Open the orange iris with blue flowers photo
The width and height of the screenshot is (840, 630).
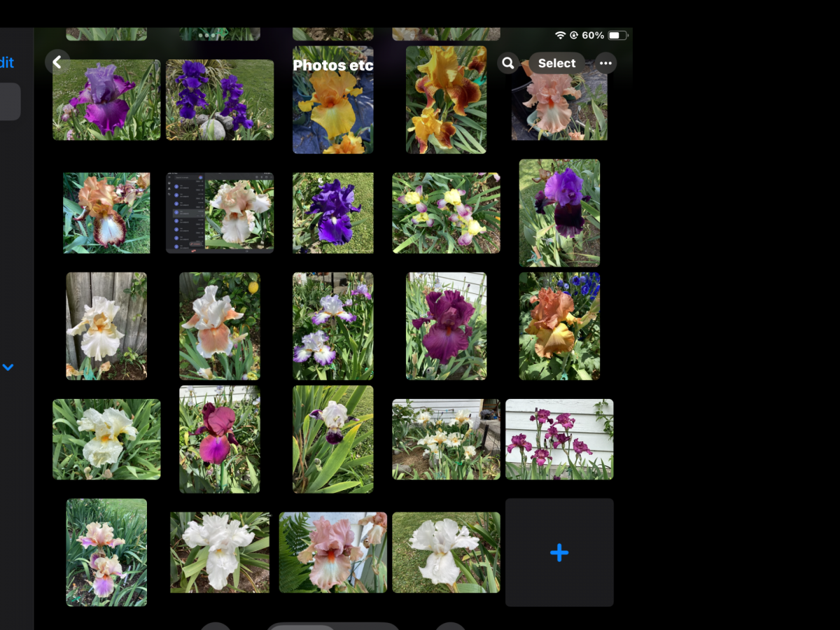pos(559,326)
